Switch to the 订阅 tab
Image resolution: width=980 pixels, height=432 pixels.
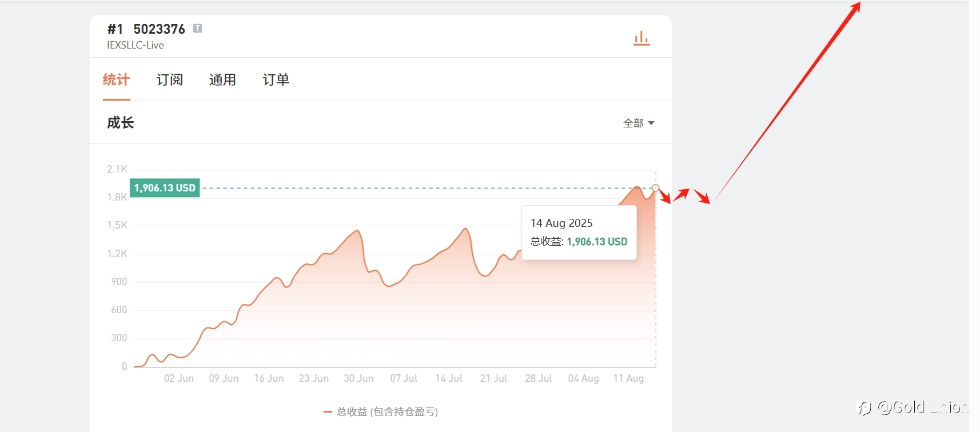(x=170, y=80)
